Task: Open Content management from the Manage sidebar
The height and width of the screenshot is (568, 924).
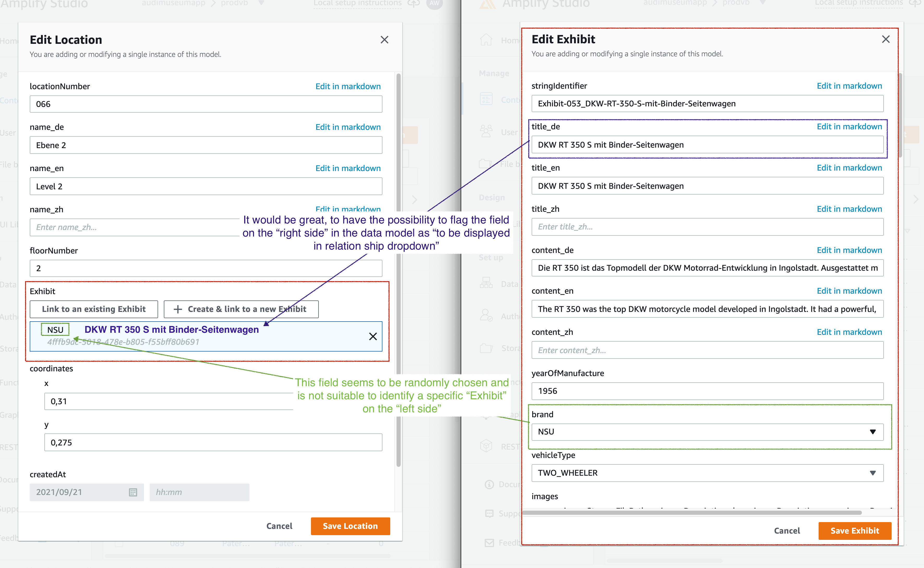Action: point(487,99)
